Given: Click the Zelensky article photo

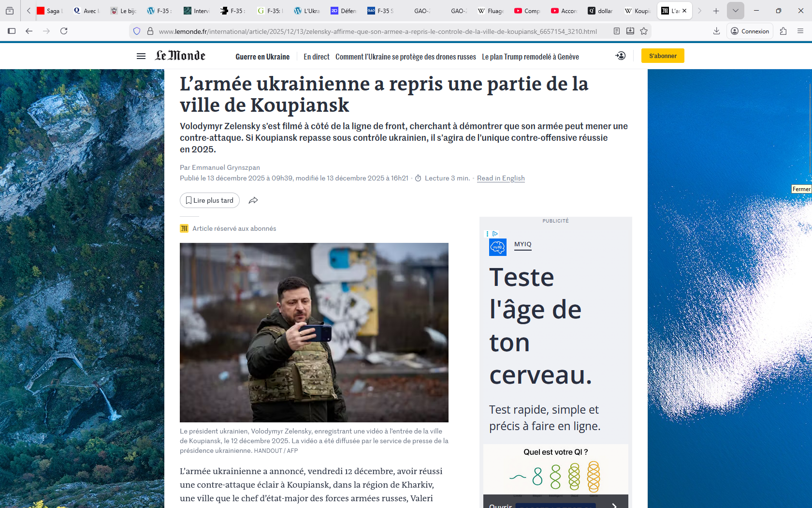Looking at the screenshot, I should point(314,332).
